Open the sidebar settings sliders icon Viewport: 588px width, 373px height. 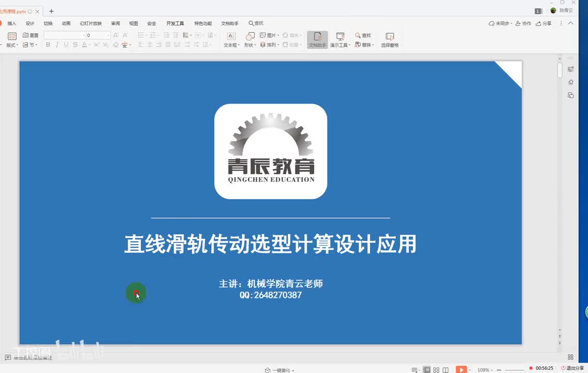[x=570, y=69]
